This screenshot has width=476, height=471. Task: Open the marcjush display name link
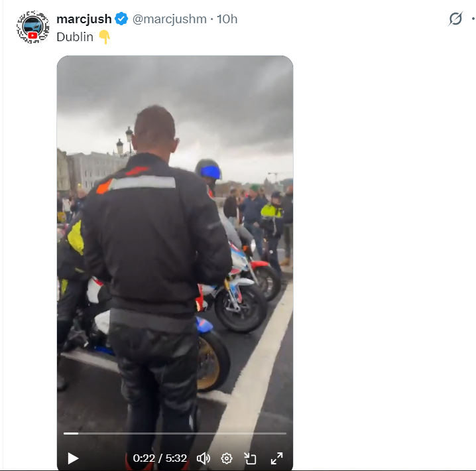[x=84, y=19]
